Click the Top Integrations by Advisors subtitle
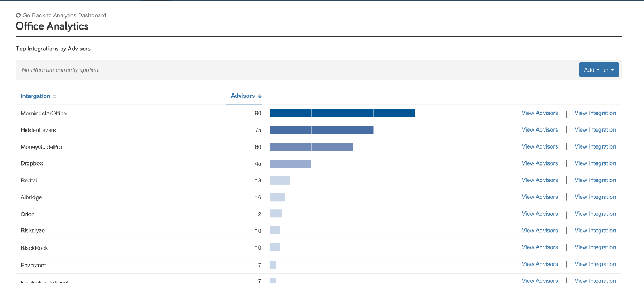The width and height of the screenshot is (644, 283). [x=53, y=49]
